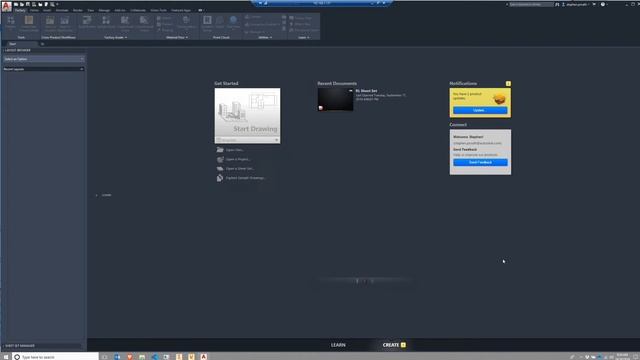Click the Connect heading
Viewport: 640px width, 360px height.
458,124
